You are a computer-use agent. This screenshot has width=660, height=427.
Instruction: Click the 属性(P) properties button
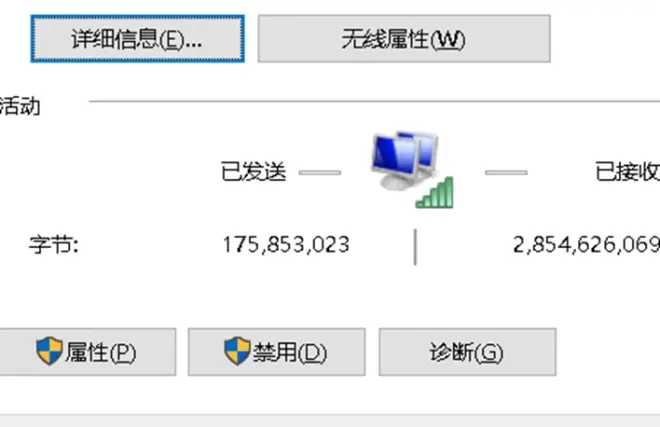[x=88, y=352]
